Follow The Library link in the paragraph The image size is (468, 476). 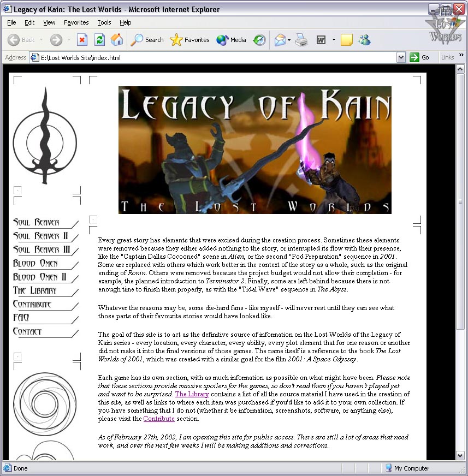[x=192, y=394]
